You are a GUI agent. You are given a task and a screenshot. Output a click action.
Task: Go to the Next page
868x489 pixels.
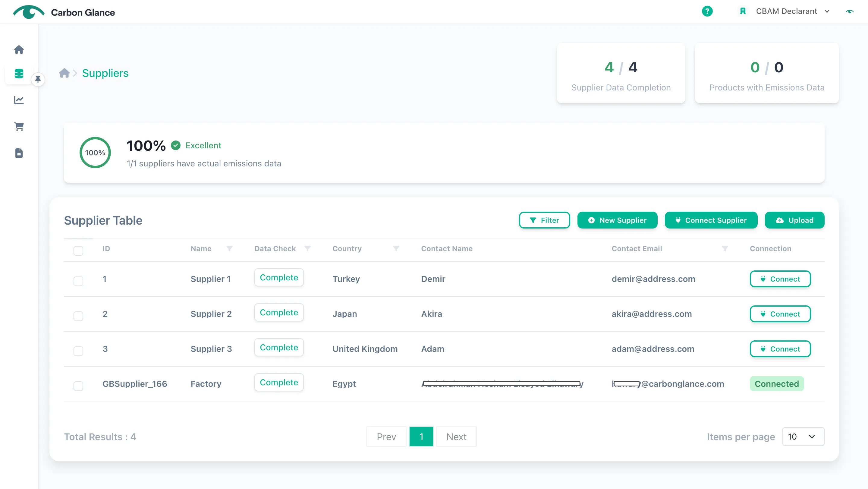pos(456,437)
